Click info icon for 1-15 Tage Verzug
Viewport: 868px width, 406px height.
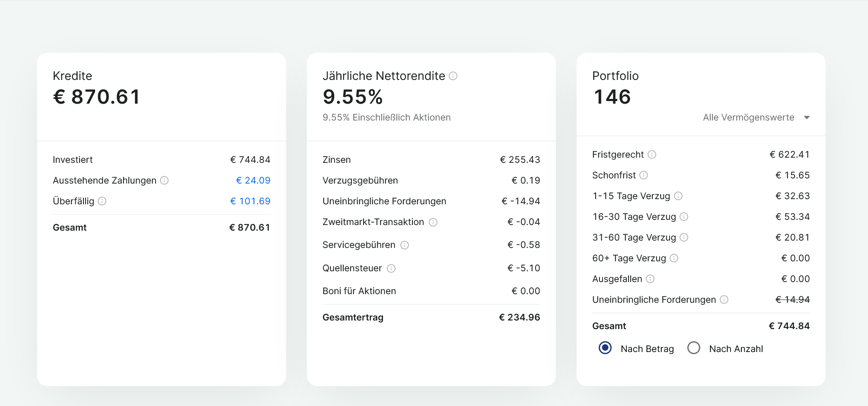[678, 196]
